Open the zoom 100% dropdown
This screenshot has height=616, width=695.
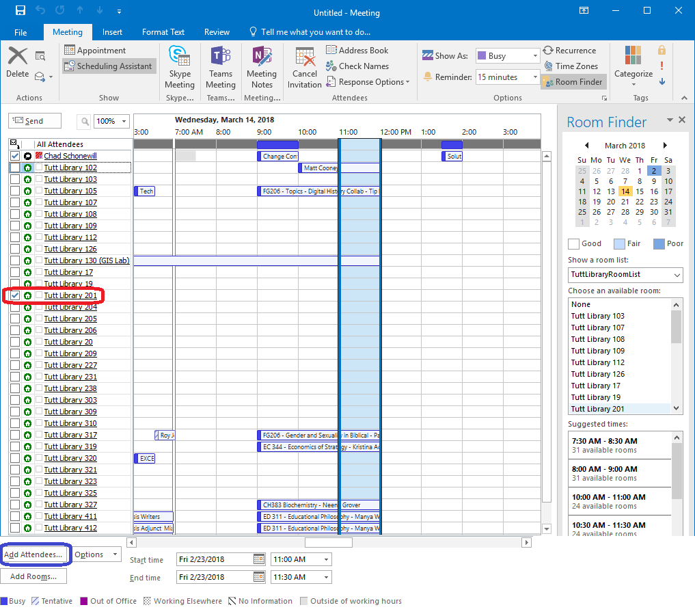[124, 121]
